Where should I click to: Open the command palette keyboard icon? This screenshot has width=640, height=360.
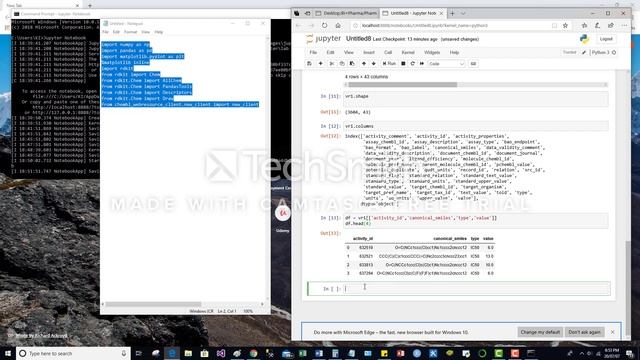(x=473, y=64)
